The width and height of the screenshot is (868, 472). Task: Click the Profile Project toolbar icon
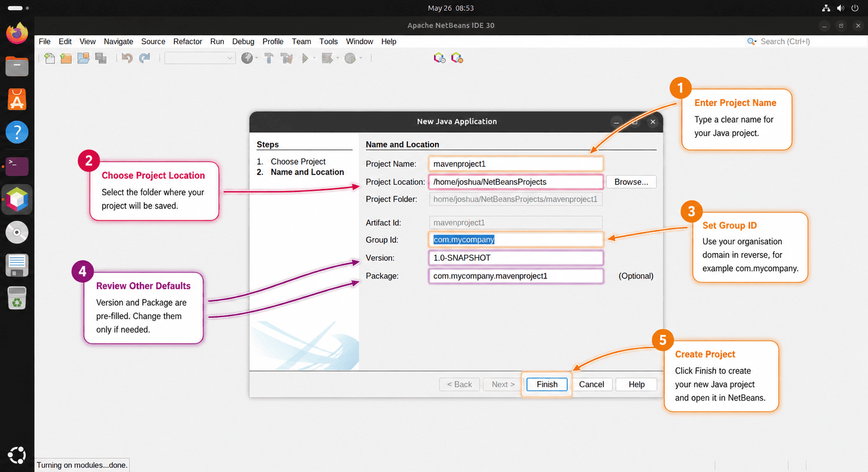pos(350,58)
